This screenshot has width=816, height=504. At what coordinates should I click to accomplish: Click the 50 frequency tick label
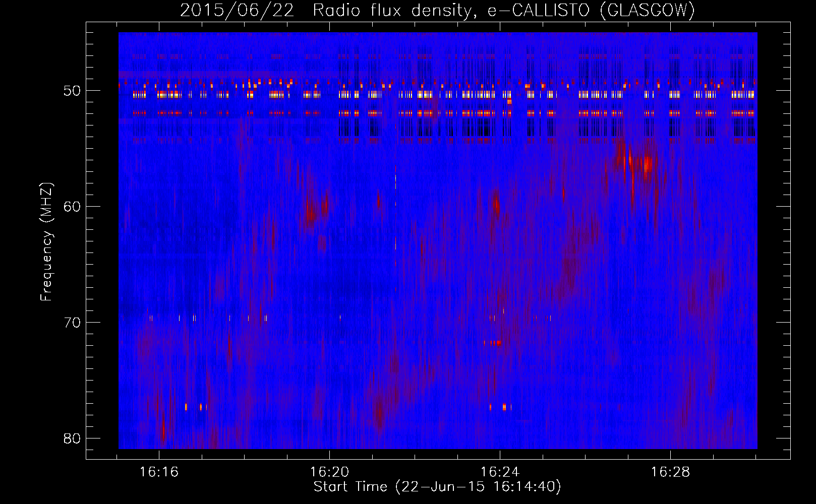(x=72, y=91)
